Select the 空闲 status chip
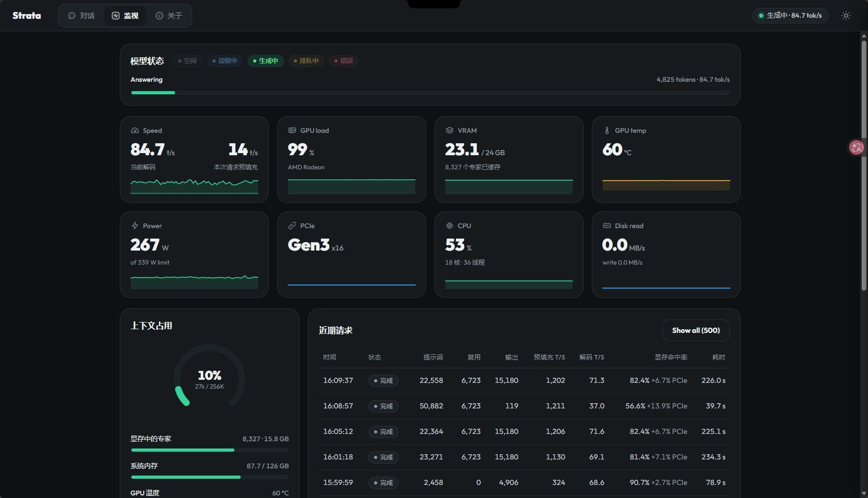The height and width of the screenshot is (498, 868). [x=187, y=61]
